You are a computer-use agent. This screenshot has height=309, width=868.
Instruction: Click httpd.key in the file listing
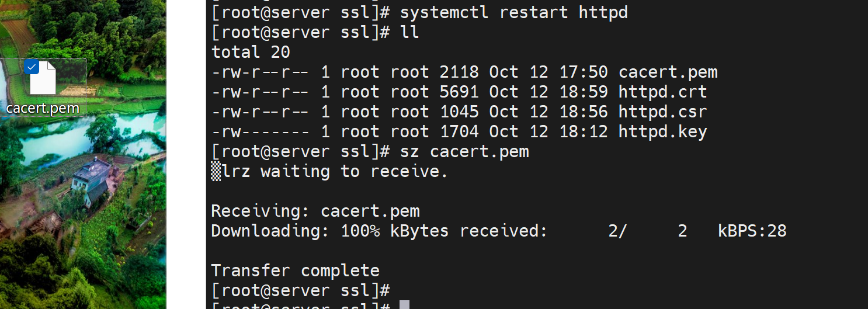pos(662,131)
